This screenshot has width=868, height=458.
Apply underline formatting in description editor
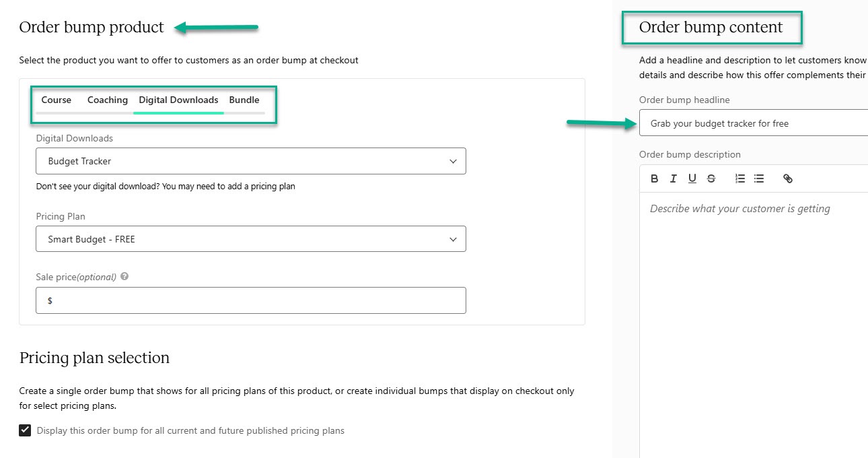point(692,178)
